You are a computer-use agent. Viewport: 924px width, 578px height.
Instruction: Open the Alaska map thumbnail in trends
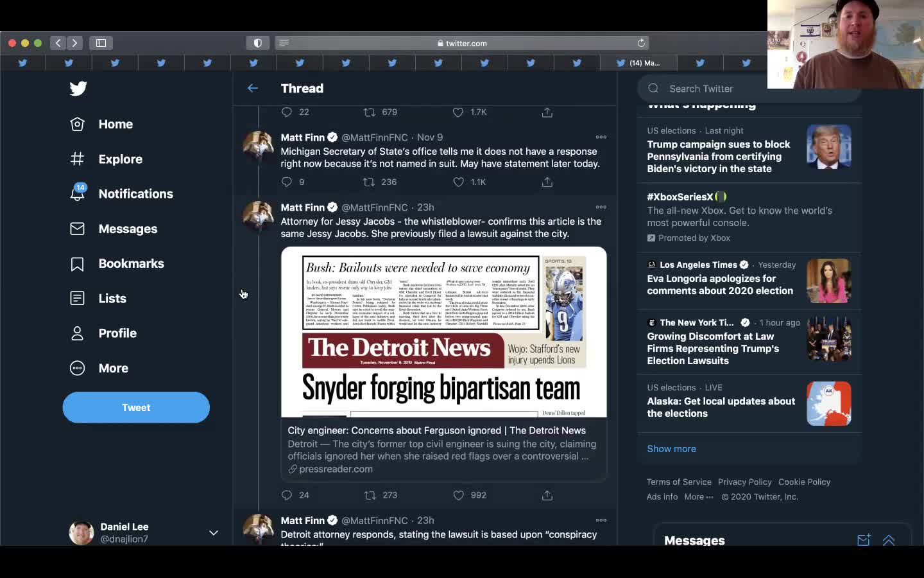(829, 404)
